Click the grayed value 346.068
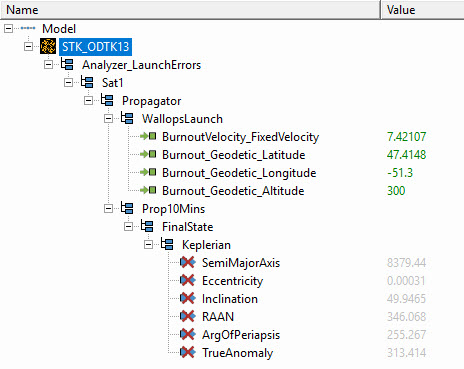The image size is (464, 369). pyautogui.click(x=407, y=317)
